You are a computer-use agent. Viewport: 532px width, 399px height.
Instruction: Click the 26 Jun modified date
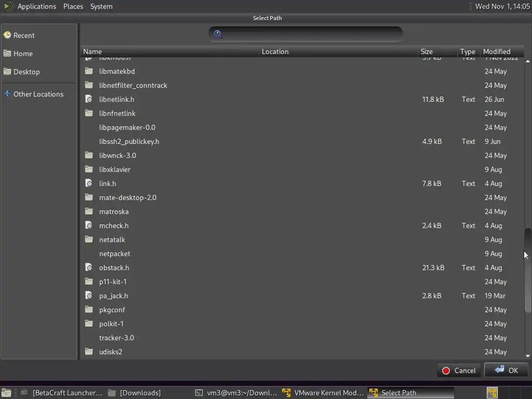(494, 99)
